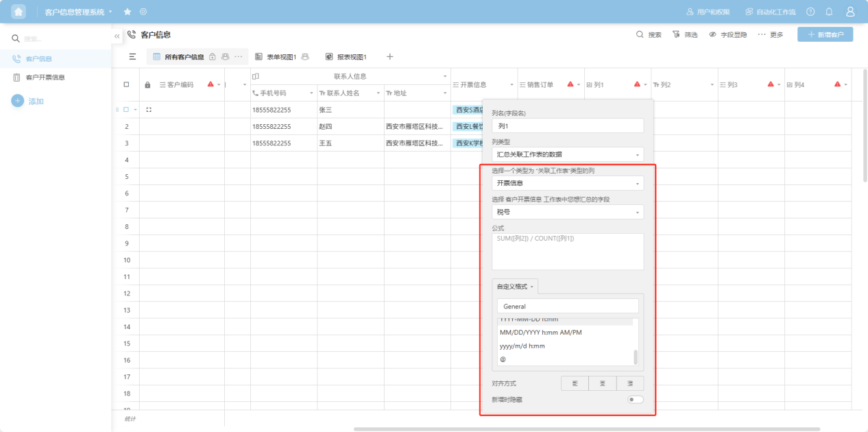Open the notification bell
The width and height of the screenshot is (868, 432).
(829, 12)
